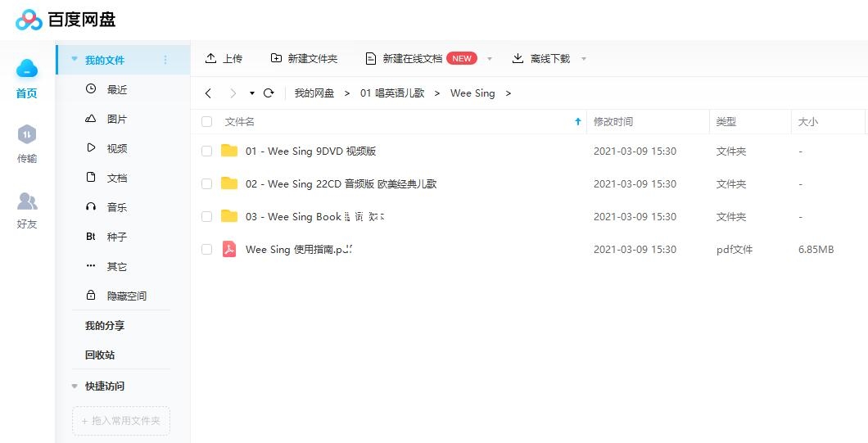Click the Baidu Netdisk logo
The height and width of the screenshot is (443, 868).
click(x=66, y=20)
